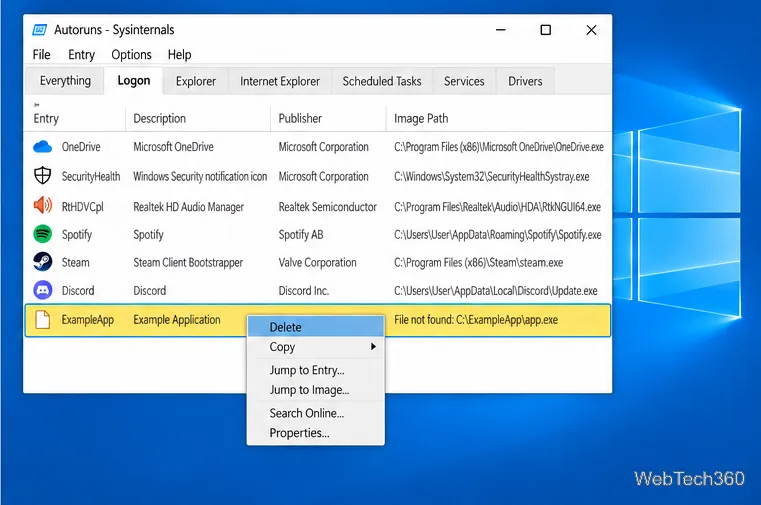
Task: Switch to the Services tab
Action: (464, 81)
